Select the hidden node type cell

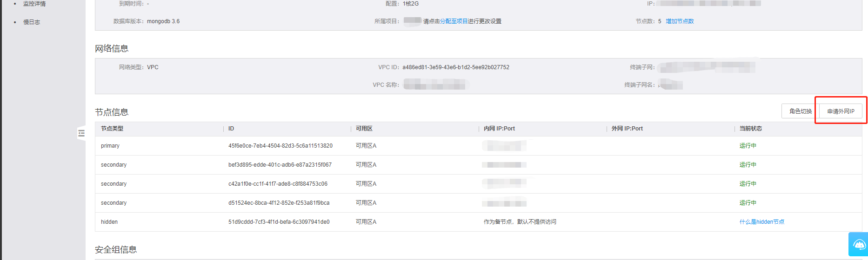(x=109, y=222)
